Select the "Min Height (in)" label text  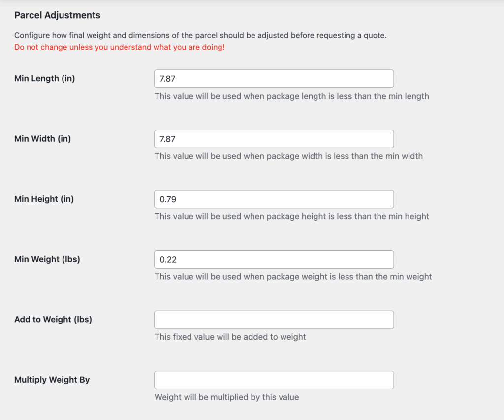click(x=44, y=199)
